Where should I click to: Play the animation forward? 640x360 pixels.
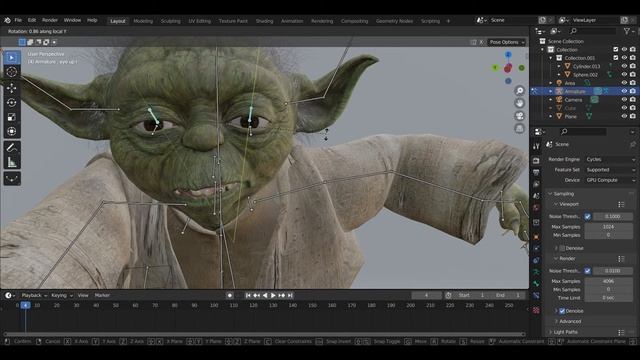click(x=273, y=295)
